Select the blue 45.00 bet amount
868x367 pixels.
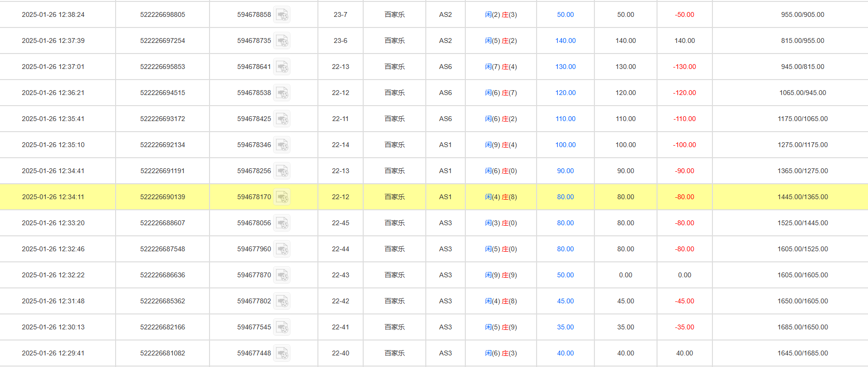565,301
